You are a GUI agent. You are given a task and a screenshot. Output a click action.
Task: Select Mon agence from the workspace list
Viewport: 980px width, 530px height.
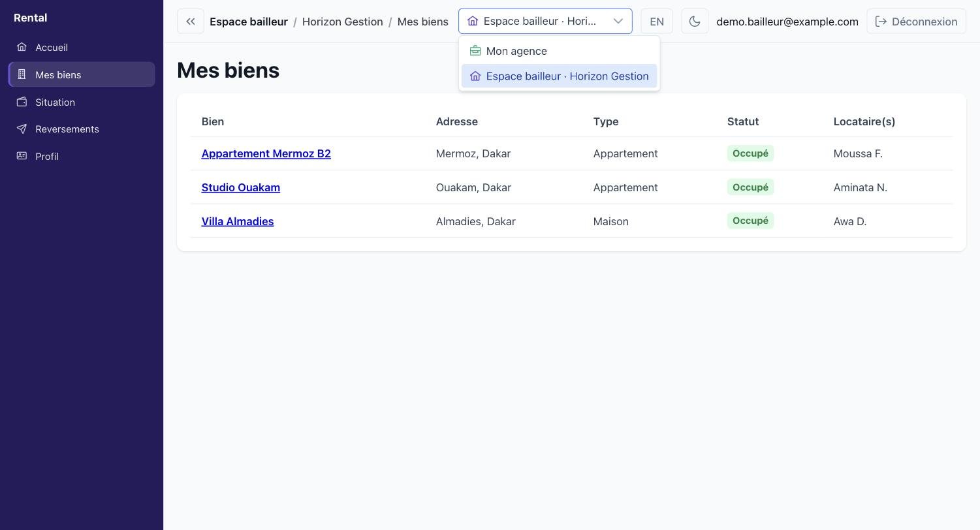[x=559, y=51]
